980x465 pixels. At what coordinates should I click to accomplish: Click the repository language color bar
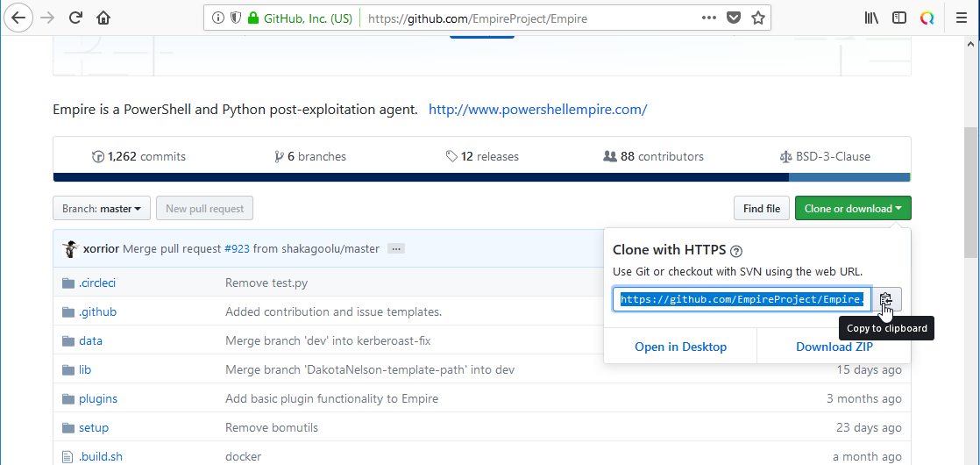(482, 178)
